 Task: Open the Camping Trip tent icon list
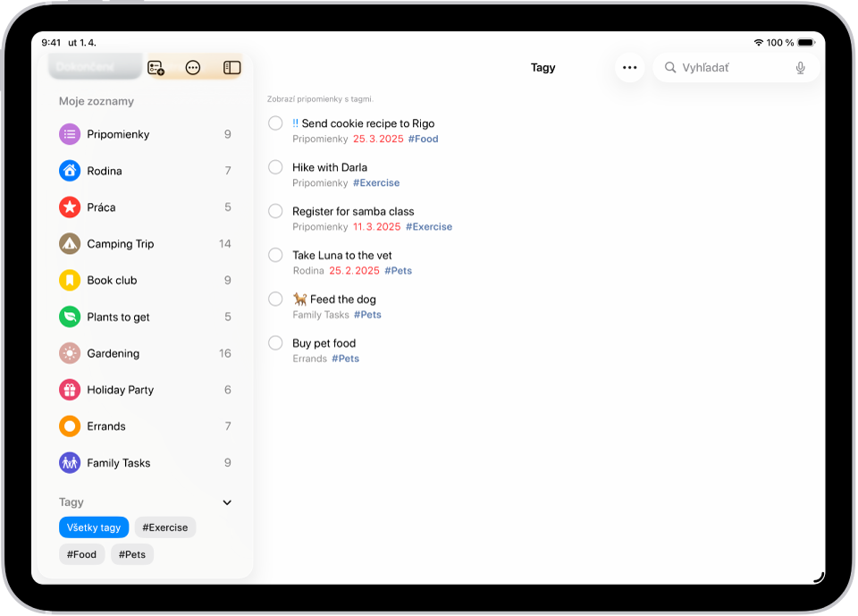pyautogui.click(x=70, y=244)
